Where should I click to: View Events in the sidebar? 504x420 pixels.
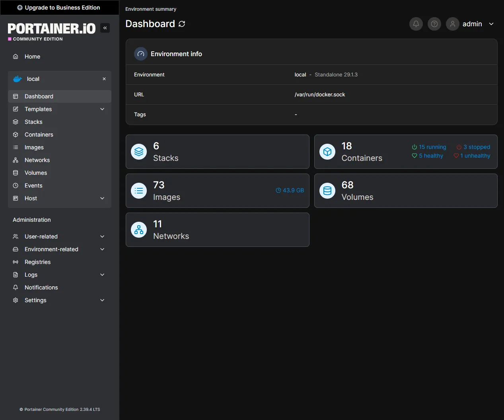(60, 186)
